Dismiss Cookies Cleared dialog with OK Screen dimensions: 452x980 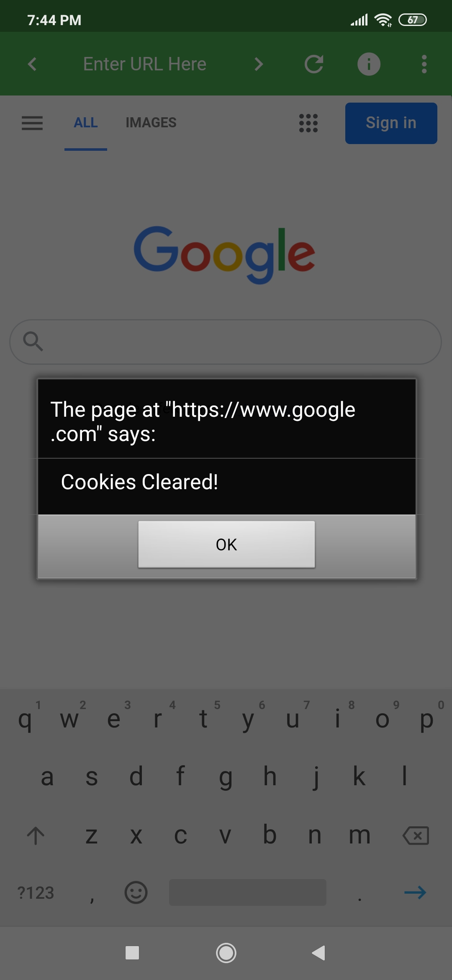(x=226, y=544)
